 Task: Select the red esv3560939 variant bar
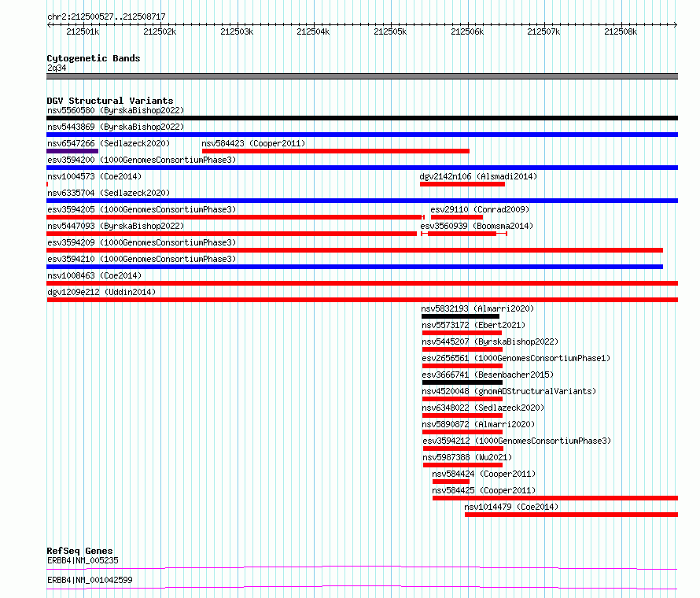[x=462, y=234]
